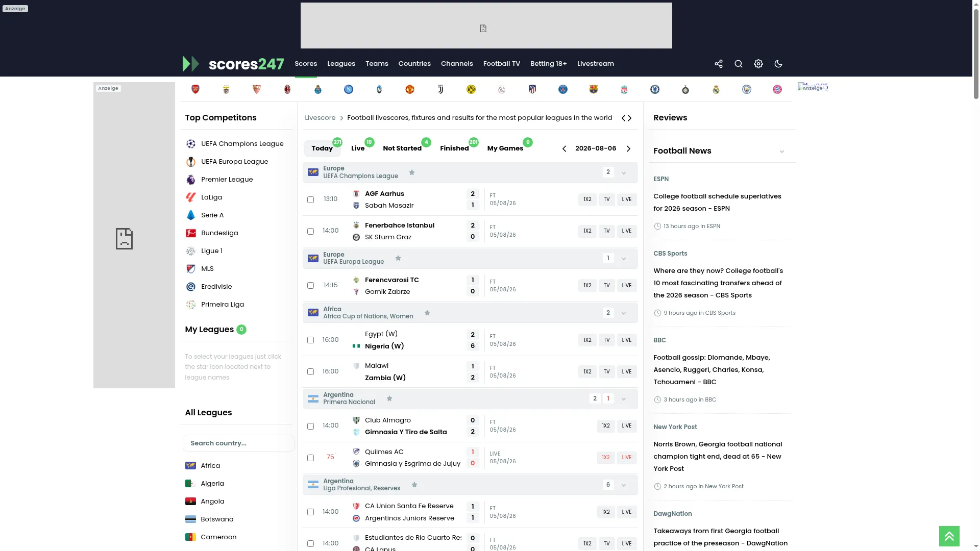This screenshot has height=551, width=980.
Task: Open the Bayern Munich crest
Action: click(777, 89)
